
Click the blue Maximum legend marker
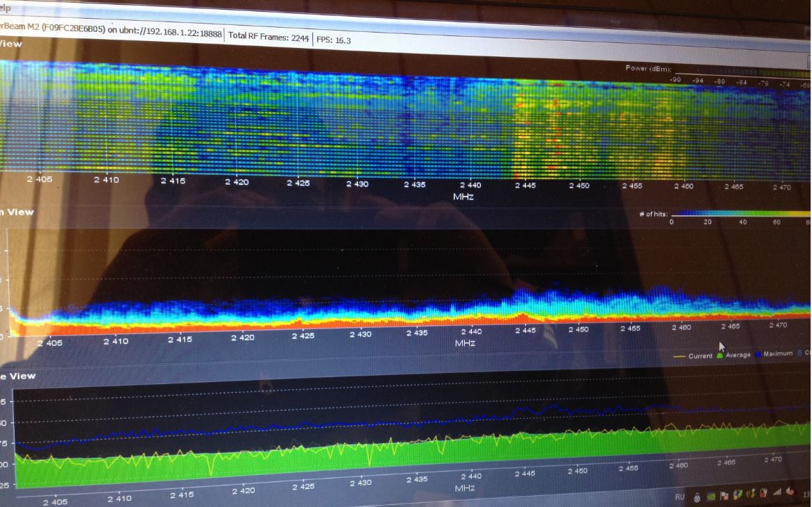pyautogui.click(x=759, y=354)
